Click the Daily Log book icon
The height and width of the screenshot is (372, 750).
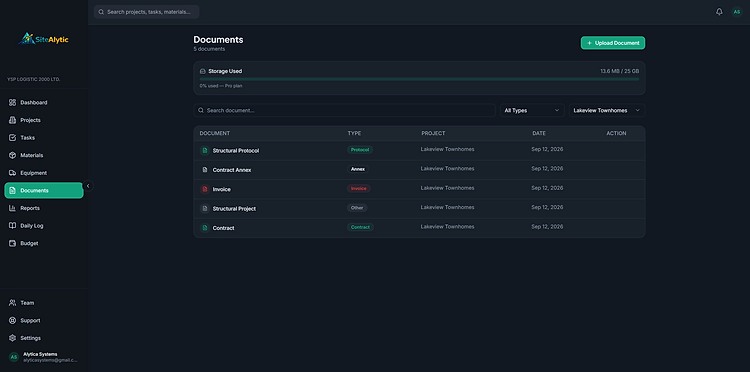12,226
